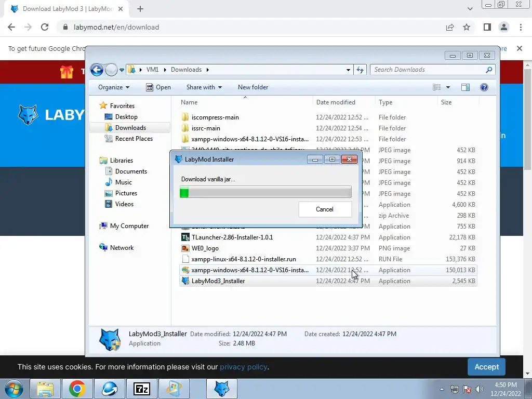Sort files by Type column
The width and height of the screenshot is (532, 399).
pos(406,102)
